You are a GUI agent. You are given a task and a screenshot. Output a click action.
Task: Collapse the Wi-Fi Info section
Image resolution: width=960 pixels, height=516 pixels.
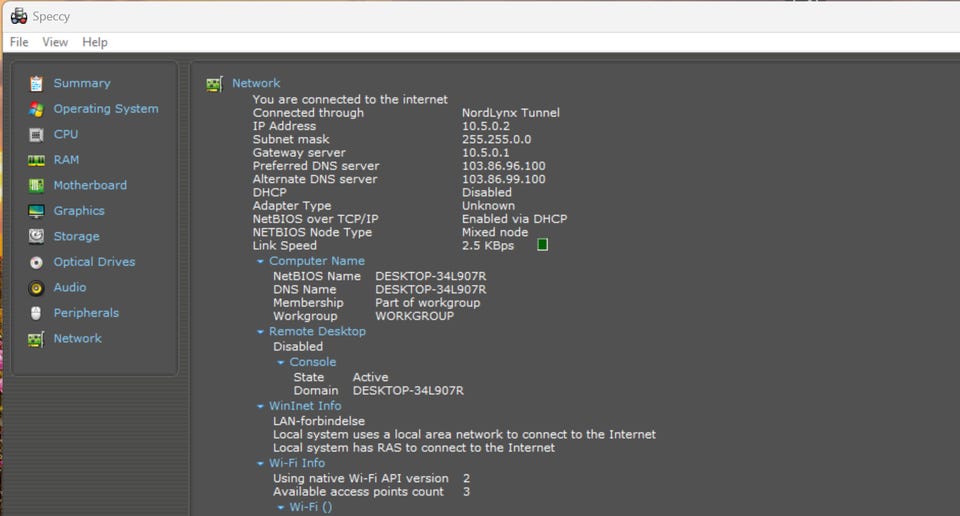[x=260, y=463]
